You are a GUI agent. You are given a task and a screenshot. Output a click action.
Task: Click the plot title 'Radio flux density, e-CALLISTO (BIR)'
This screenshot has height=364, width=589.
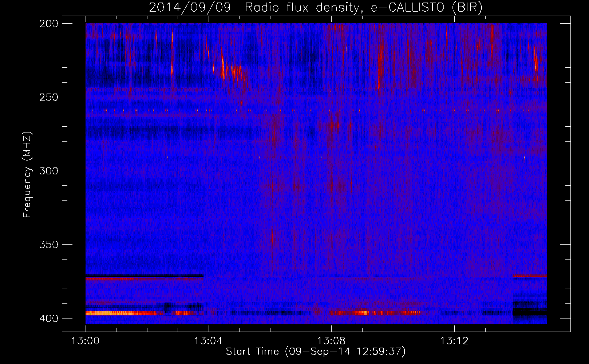pos(363,7)
